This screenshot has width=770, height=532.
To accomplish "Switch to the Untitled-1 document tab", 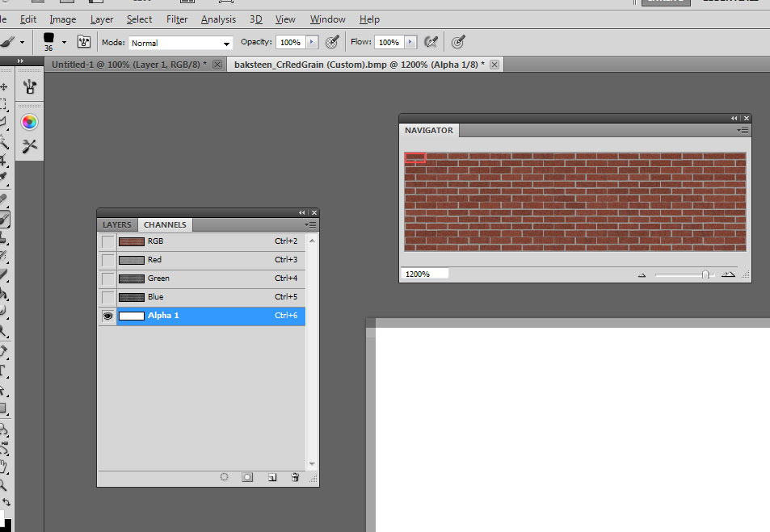I will tap(129, 65).
